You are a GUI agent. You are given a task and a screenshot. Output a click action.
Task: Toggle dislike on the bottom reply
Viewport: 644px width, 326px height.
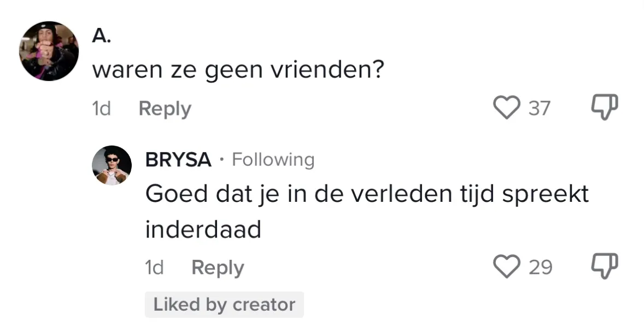pyautogui.click(x=603, y=266)
